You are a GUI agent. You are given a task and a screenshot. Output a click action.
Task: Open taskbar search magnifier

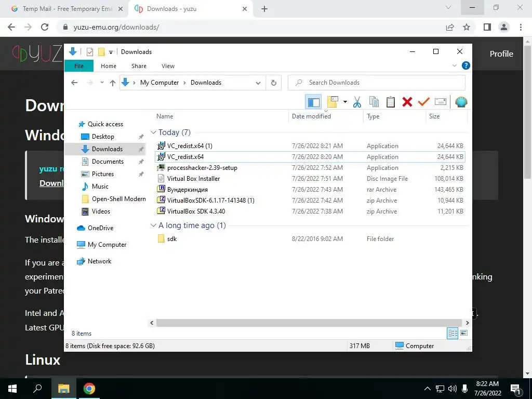[37, 389]
